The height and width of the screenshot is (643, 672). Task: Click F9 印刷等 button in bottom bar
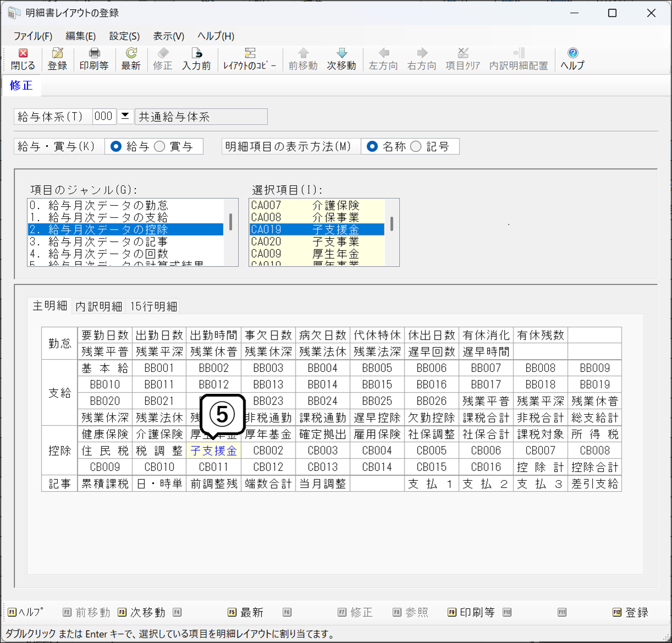472,612
